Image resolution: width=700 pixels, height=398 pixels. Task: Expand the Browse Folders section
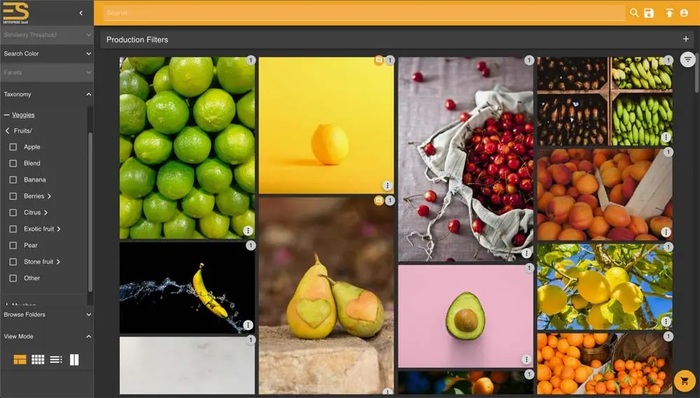coord(47,315)
